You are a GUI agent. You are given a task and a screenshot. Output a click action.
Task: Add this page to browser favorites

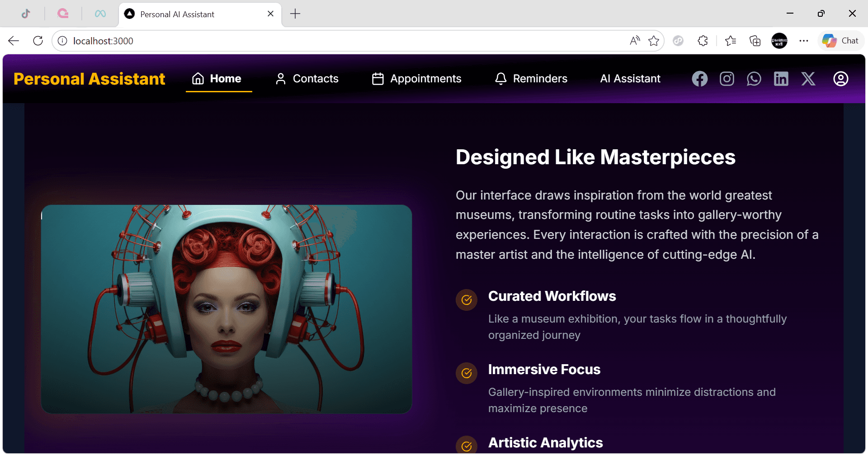tap(653, 41)
